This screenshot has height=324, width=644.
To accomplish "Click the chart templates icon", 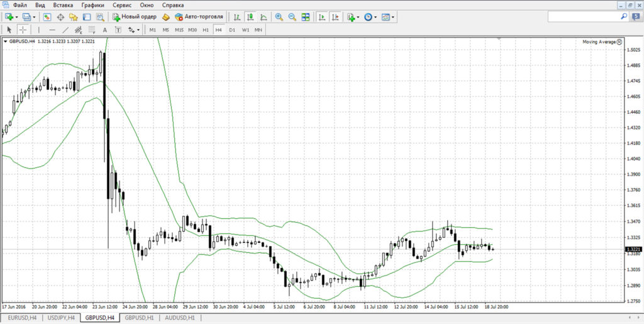I will 386,17.
